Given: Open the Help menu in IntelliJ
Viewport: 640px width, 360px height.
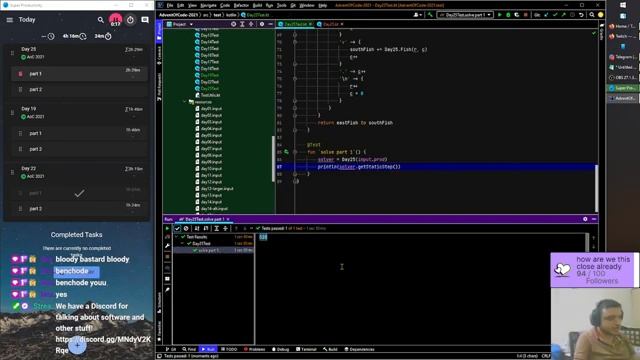Looking at the screenshot, I should [x=322, y=5].
